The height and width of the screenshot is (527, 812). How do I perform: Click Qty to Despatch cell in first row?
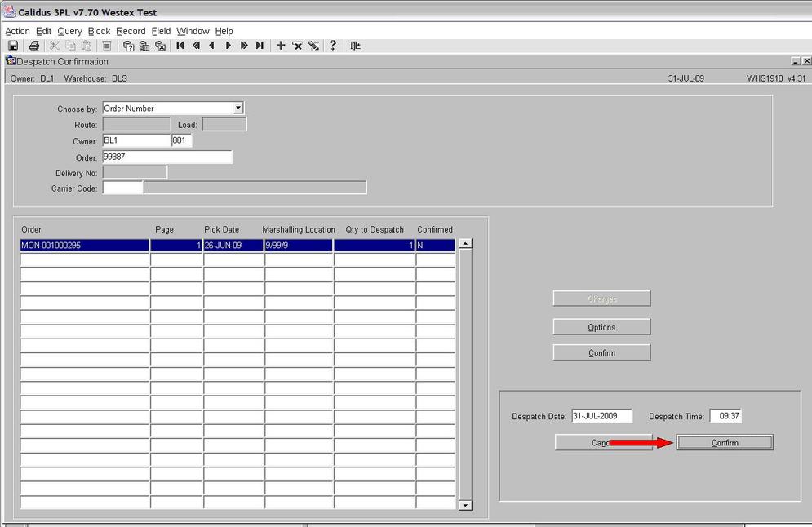(375, 246)
